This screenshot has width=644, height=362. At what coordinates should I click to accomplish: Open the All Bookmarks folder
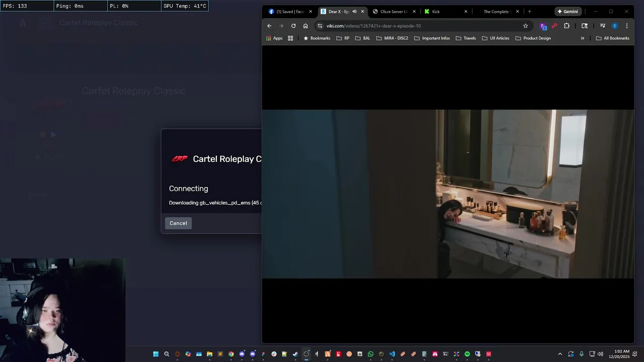612,38
